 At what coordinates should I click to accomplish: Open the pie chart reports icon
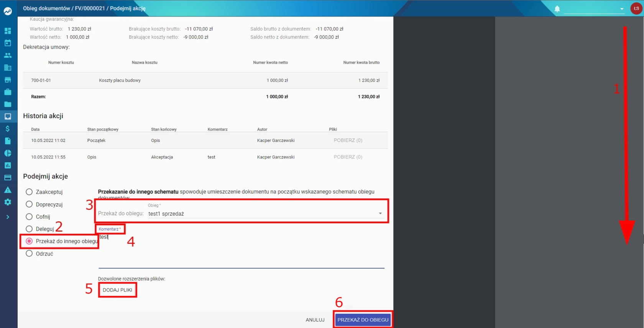[x=8, y=153]
